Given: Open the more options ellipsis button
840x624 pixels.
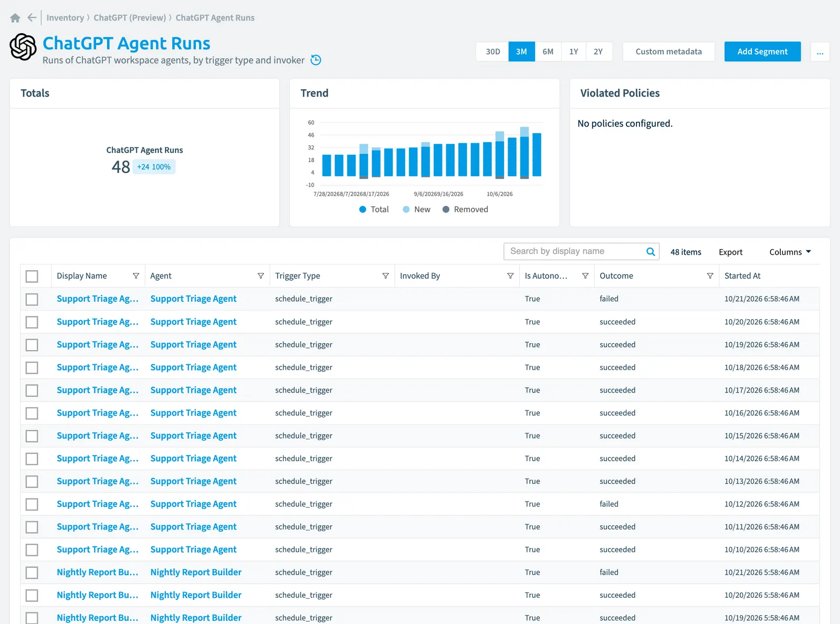Looking at the screenshot, I should [x=820, y=51].
